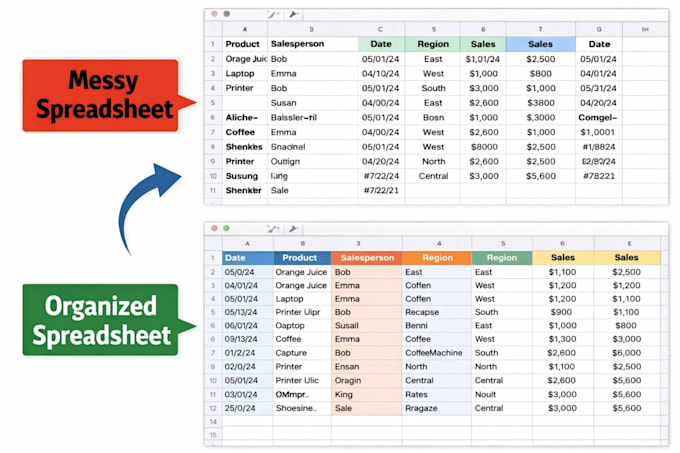The width and height of the screenshot is (680, 453).
Task: Click the red window dot of the messy spreadsheet
Action: [x=214, y=14]
